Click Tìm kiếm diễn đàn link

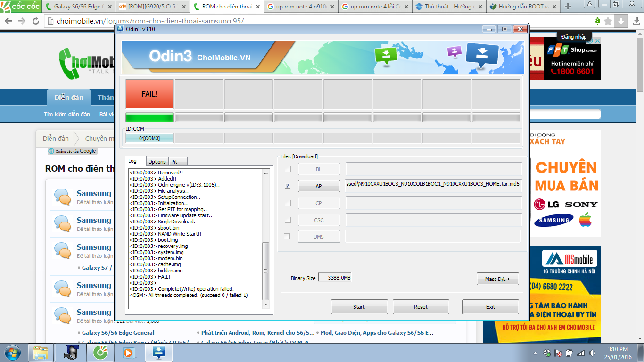[x=67, y=114]
